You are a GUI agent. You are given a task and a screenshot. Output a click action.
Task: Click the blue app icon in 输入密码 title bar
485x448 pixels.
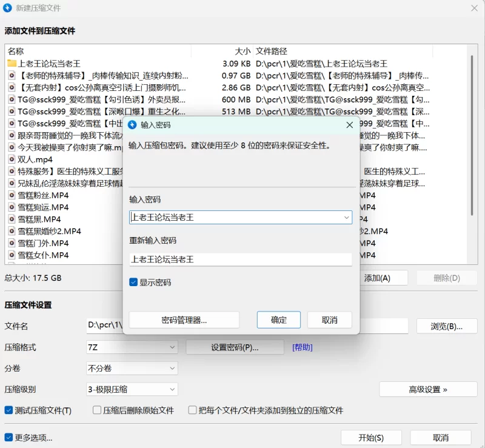coord(132,125)
